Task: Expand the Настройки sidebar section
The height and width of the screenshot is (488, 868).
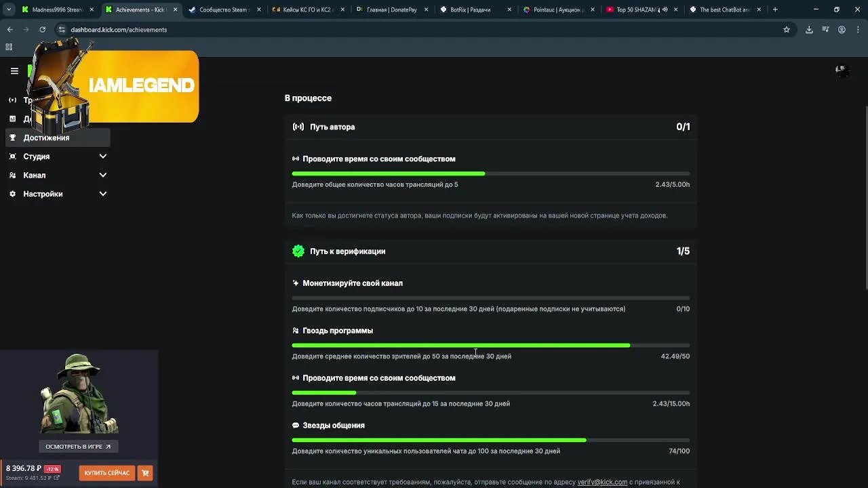Action: point(58,194)
